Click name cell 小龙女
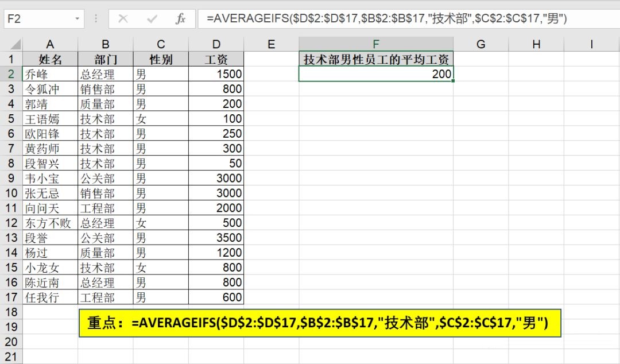 tap(50, 268)
